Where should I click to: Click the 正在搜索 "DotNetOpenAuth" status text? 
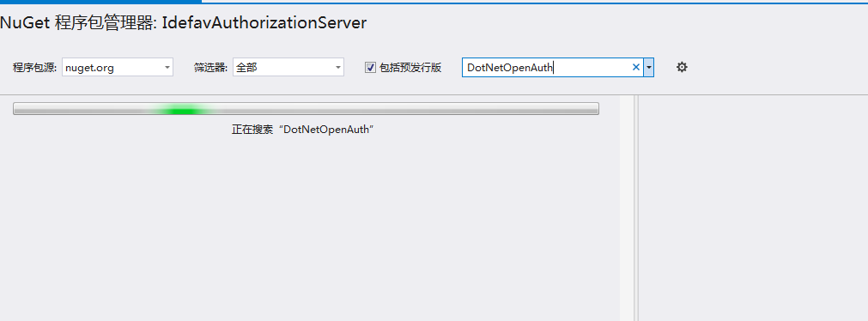[x=303, y=130]
